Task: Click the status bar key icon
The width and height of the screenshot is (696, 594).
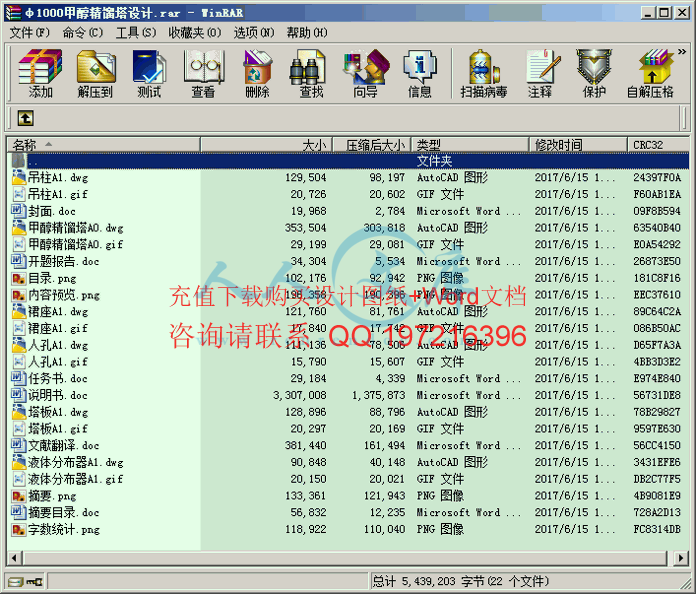Action: (35, 581)
